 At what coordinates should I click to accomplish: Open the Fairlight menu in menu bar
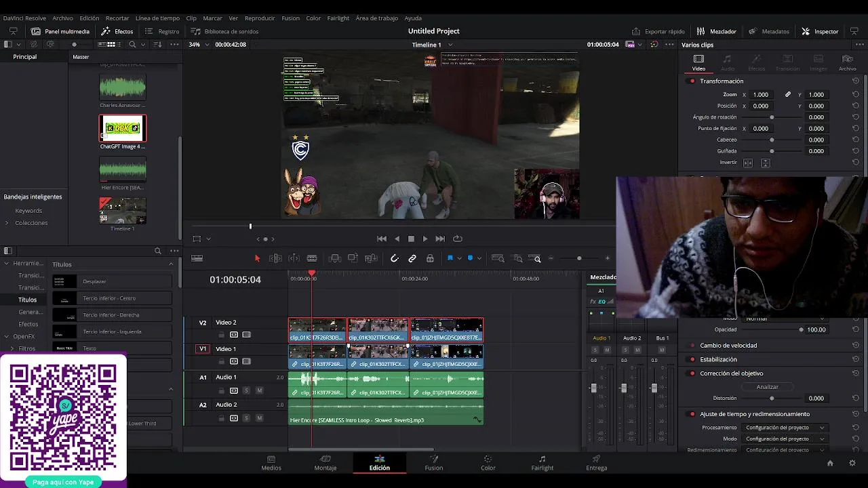pos(338,18)
